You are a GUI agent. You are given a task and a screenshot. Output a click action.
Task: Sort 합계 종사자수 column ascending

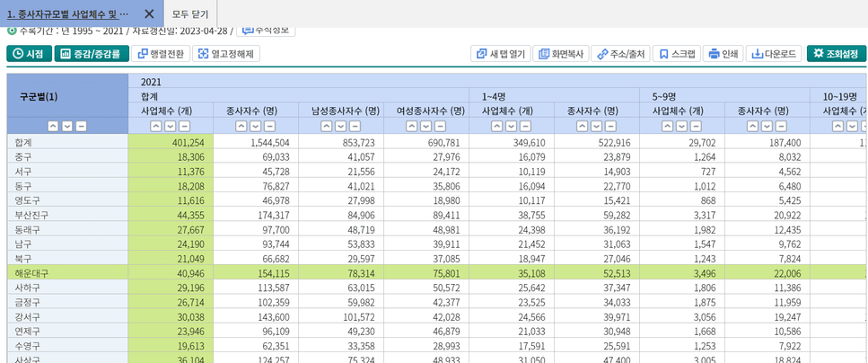click(241, 127)
